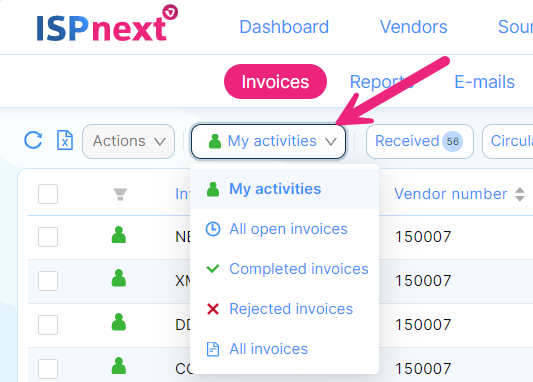This screenshot has height=382, width=533.
Task: Choose All open invoices
Action: [x=285, y=229]
